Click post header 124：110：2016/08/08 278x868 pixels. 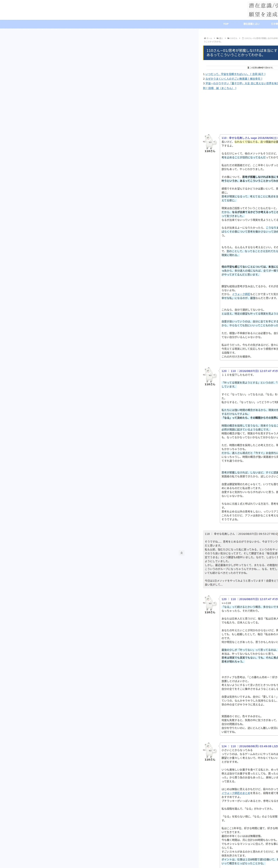250,746
